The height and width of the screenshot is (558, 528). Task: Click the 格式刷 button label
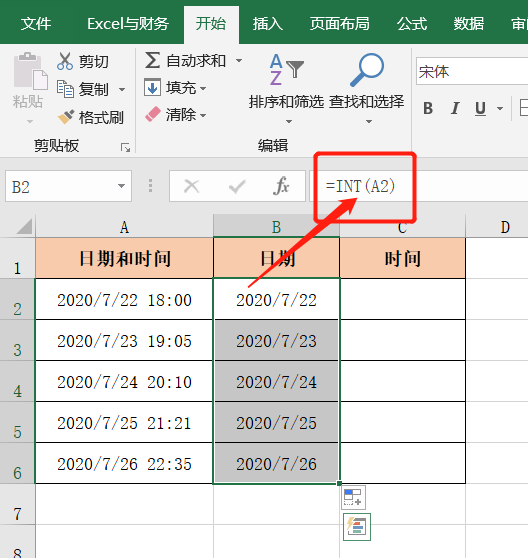(x=101, y=117)
